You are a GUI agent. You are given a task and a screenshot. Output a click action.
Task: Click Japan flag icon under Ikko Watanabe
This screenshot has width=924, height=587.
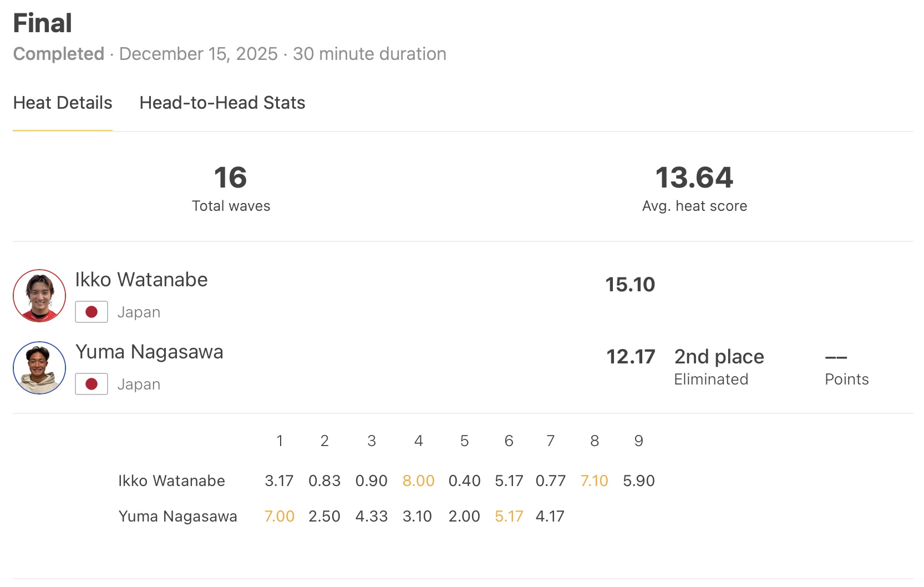pyautogui.click(x=92, y=312)
